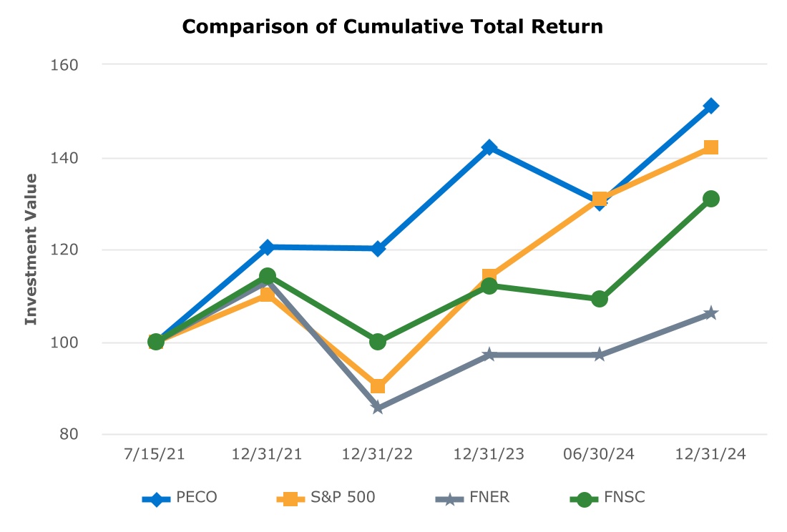Click the S&P 500 orange square legend marker
The width and height of the screenshot is (787, 532).
[x=290, y=498]
